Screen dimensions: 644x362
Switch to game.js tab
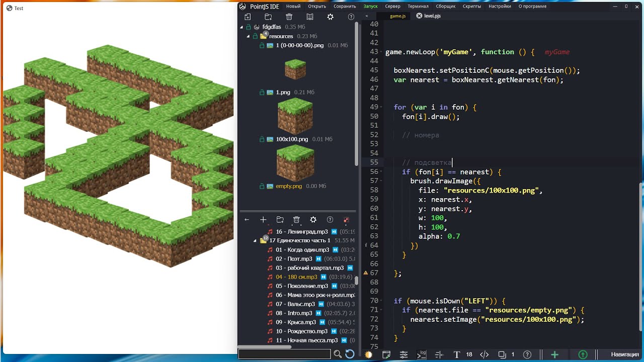click(397, 16)
